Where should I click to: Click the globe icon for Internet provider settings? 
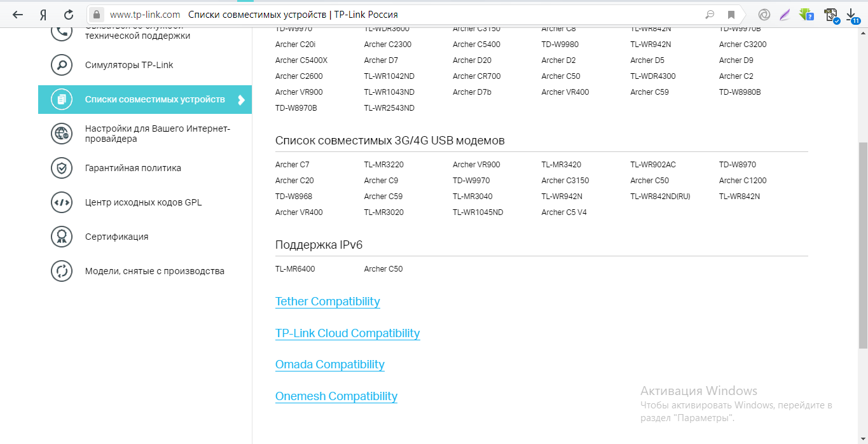(62, 134)
